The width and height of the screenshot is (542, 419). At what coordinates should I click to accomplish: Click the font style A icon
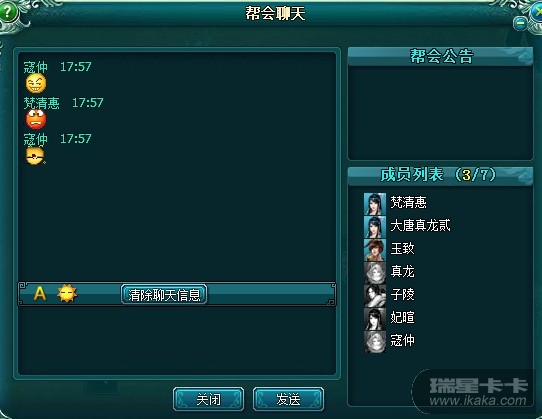(x=40, y=294)
